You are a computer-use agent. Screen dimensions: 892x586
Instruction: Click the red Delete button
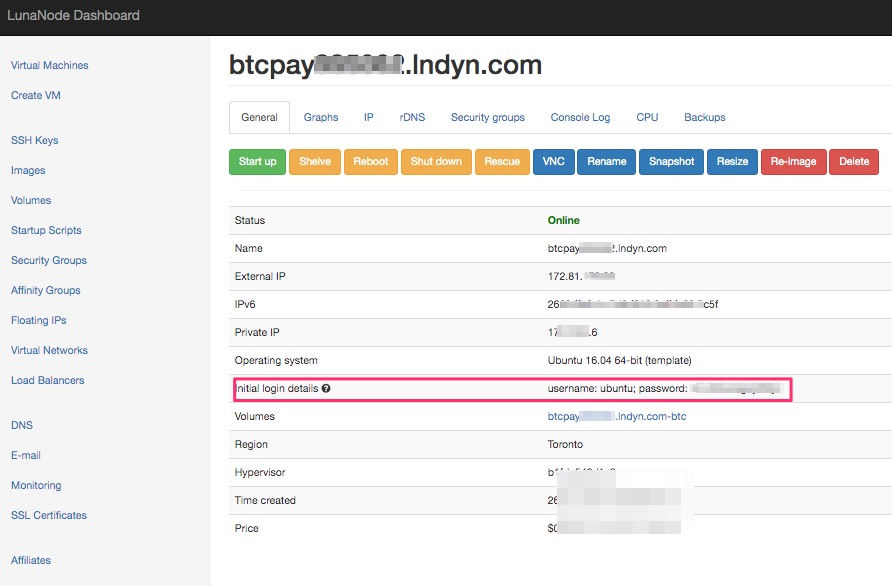(854, 162)
